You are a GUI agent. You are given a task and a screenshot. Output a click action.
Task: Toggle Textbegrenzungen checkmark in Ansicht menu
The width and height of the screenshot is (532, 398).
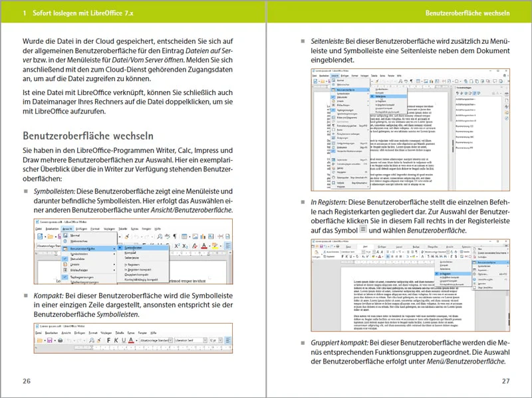65,277
